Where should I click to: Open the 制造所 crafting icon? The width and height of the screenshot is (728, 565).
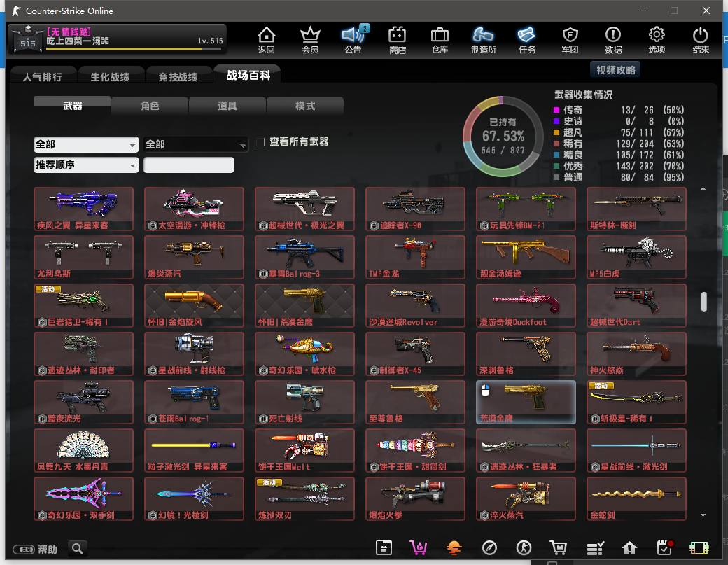click(483, 40)
